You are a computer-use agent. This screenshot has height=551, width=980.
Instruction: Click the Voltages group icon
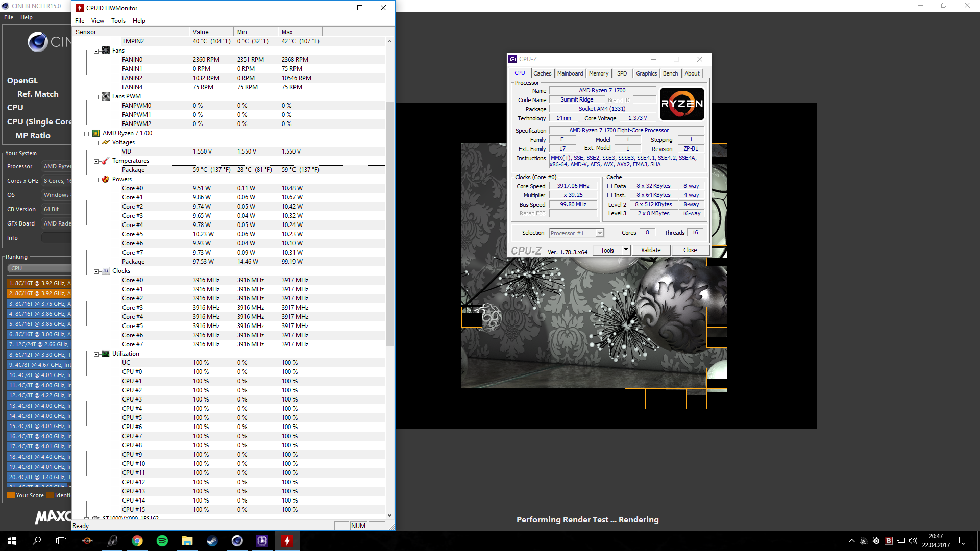click(x=106, y=142)
